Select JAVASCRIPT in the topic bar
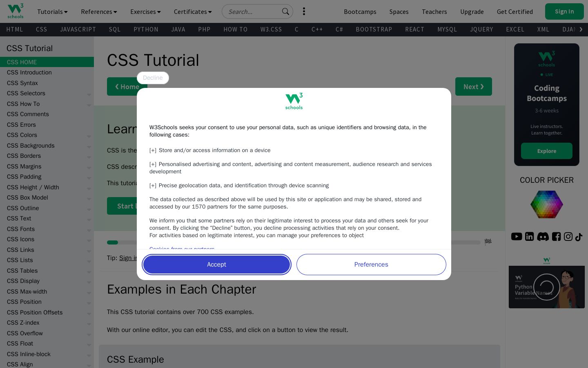588x368 pixels. click(78, 29)
